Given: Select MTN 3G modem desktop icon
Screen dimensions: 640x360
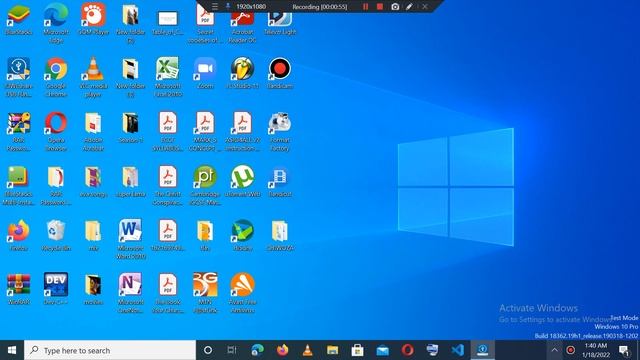Looking at the screenshot, I should pyautogui.click(x=205, y=293).
